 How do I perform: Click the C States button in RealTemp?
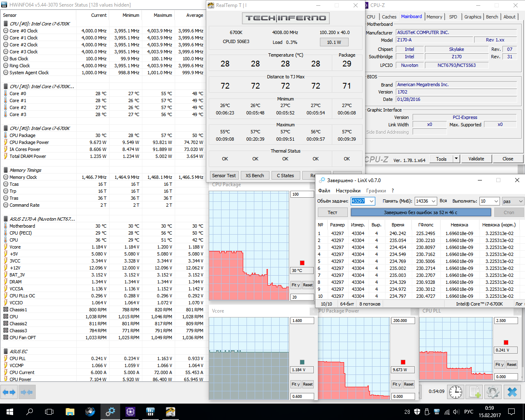pyautogui.click(x=285, y=176)
